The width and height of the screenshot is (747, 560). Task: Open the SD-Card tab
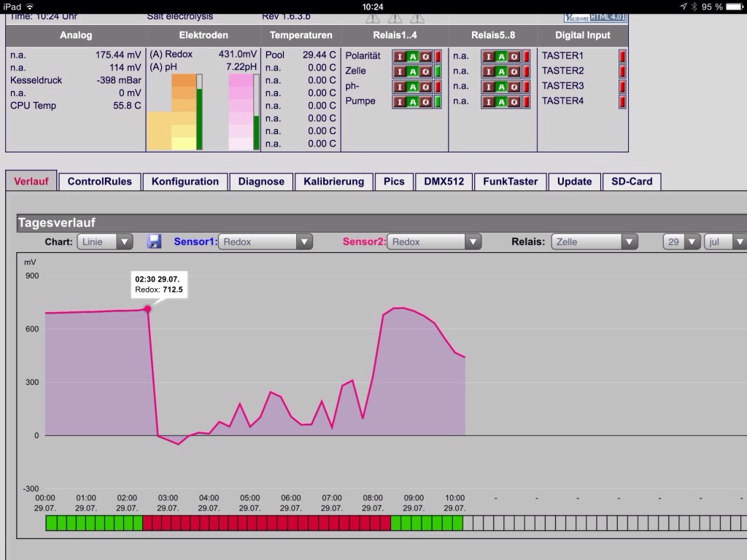[632, 182]
